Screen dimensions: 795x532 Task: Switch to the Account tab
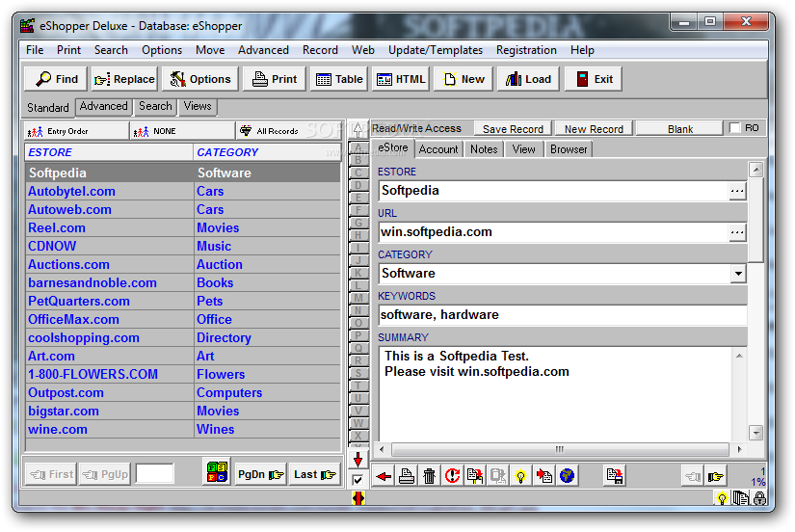pyautogui.click(x=438, y=149)
